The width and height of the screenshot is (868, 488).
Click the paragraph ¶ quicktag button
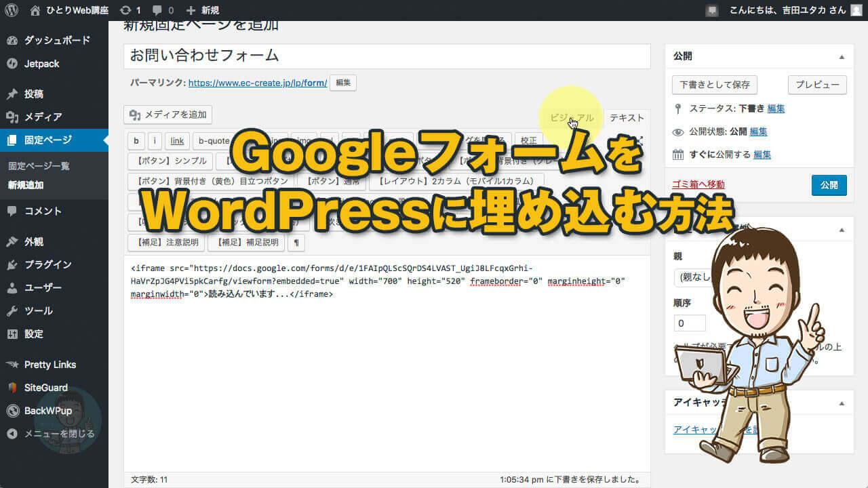296,242
